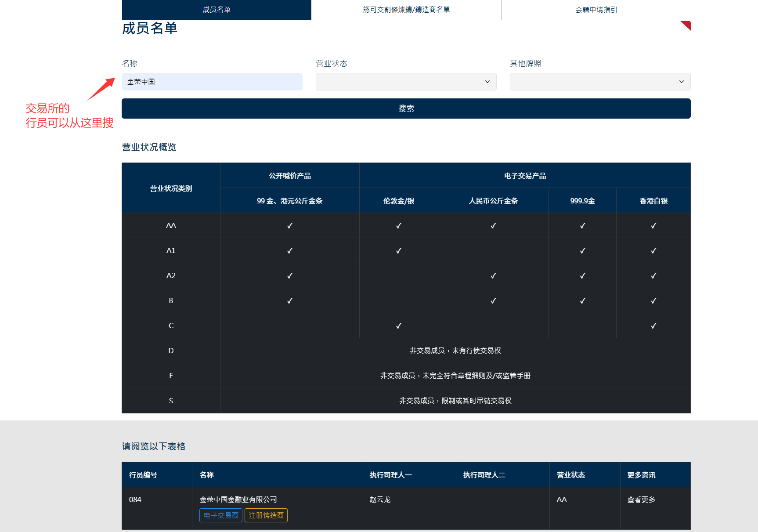Click checkmark for A2 under 人民币公斤金条
Image resolution: width=758 pixels, height=532 pixels.
[x=493, y=275]
